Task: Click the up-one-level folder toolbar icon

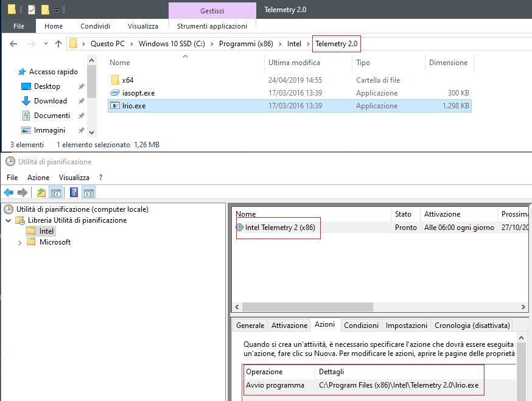Action: coord(41,193)
